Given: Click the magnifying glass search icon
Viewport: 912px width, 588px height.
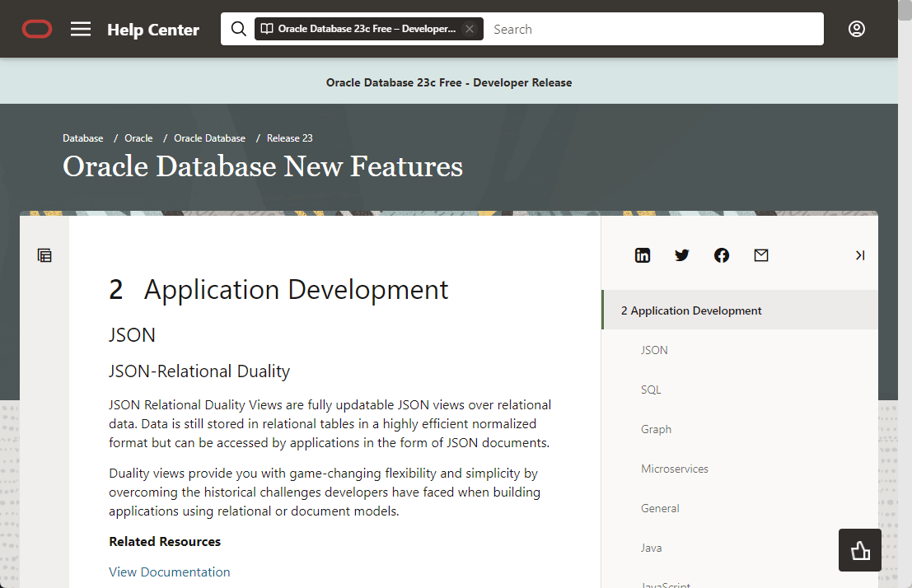Looking at the screenshot, I should [238, 29].
